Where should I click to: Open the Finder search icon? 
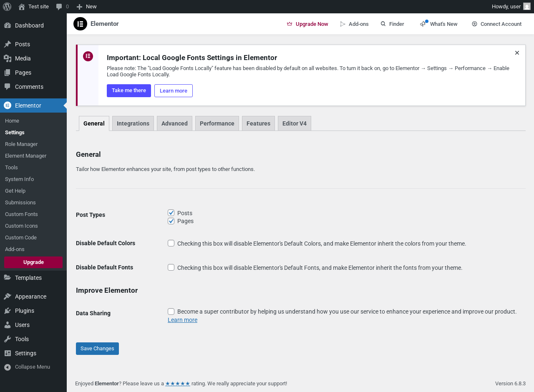click(383, 24)
